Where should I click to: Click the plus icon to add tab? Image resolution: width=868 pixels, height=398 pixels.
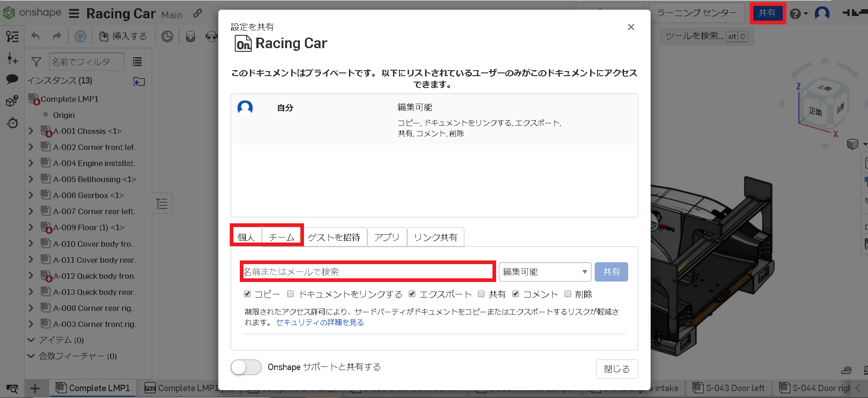click(x=35, y=388)
